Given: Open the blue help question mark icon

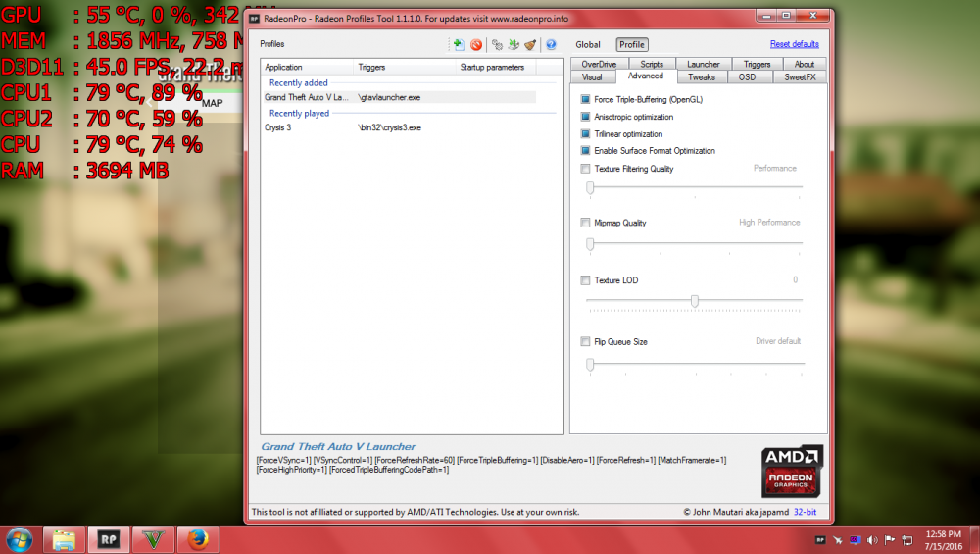Looking at the screenshot, I should (551, 44).
